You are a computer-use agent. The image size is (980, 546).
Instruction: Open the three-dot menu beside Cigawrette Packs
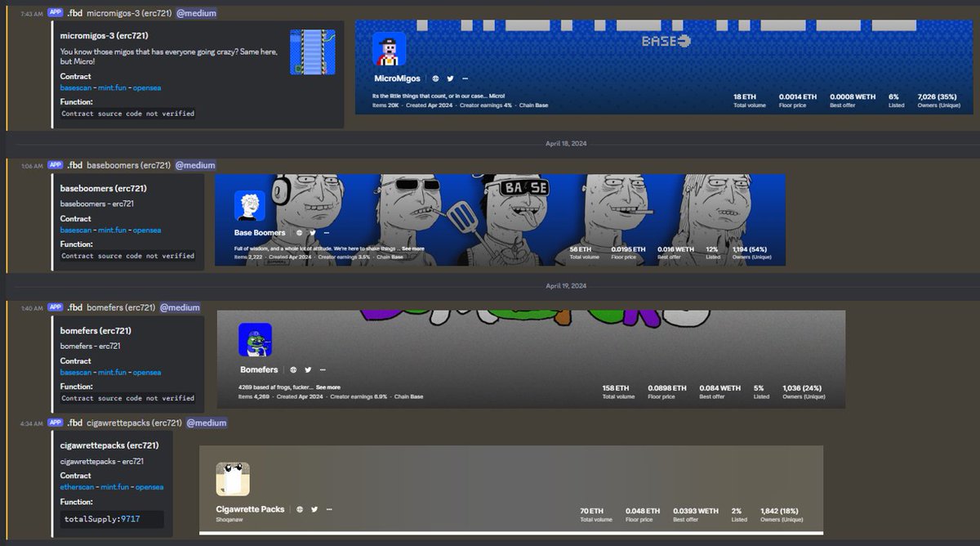(330, 509)
